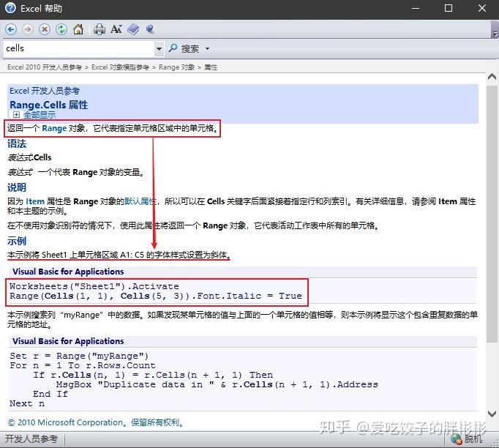499x448 pixels.
Task: Click the 全部显示 show all link
Action: (40, 115)
